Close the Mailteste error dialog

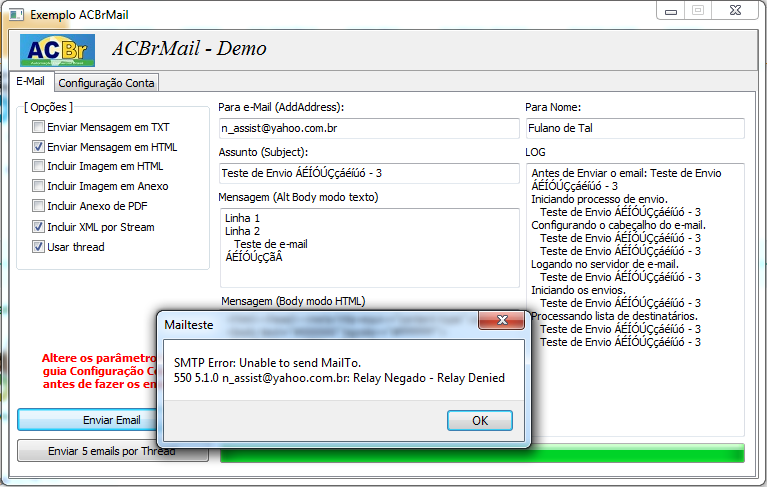pyautogui.click(x=501, y=320)
